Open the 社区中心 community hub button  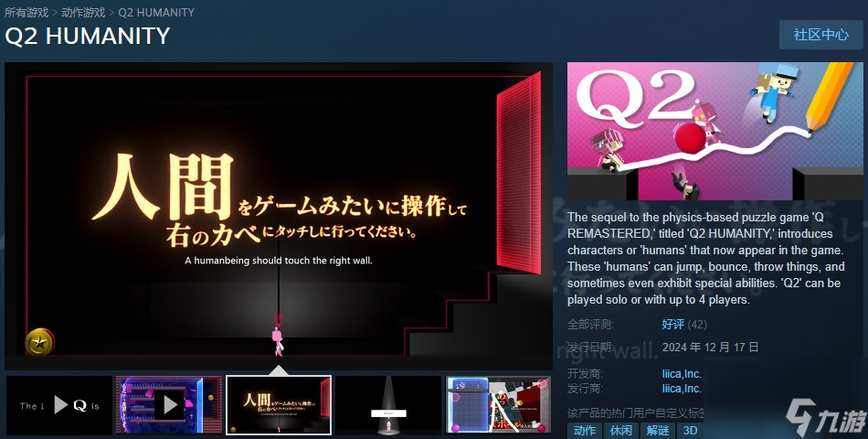click(x=821, y=35)
